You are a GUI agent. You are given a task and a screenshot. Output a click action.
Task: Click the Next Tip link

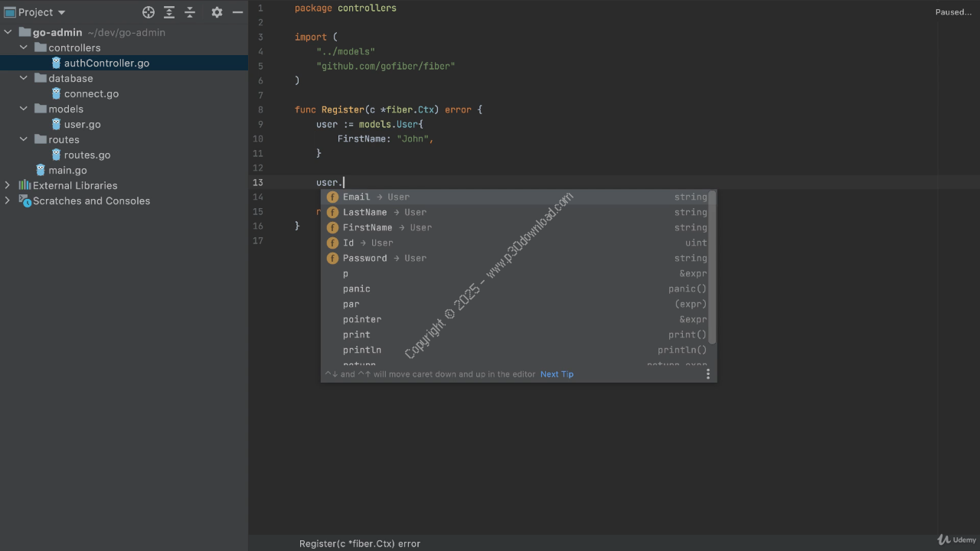click(x=557, y=374)
